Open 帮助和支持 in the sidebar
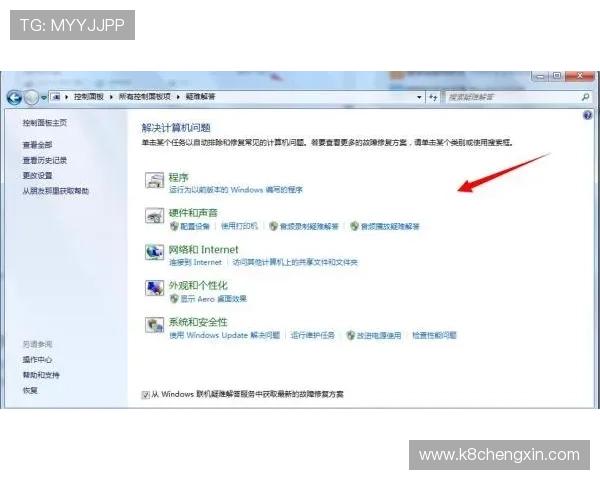 coord(41,375)
